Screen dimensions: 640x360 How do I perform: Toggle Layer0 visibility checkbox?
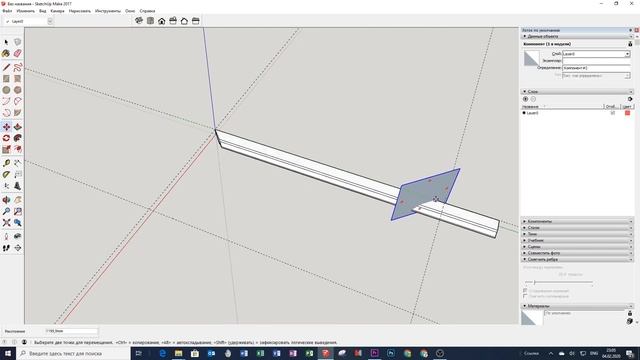(x=612, y=113)
